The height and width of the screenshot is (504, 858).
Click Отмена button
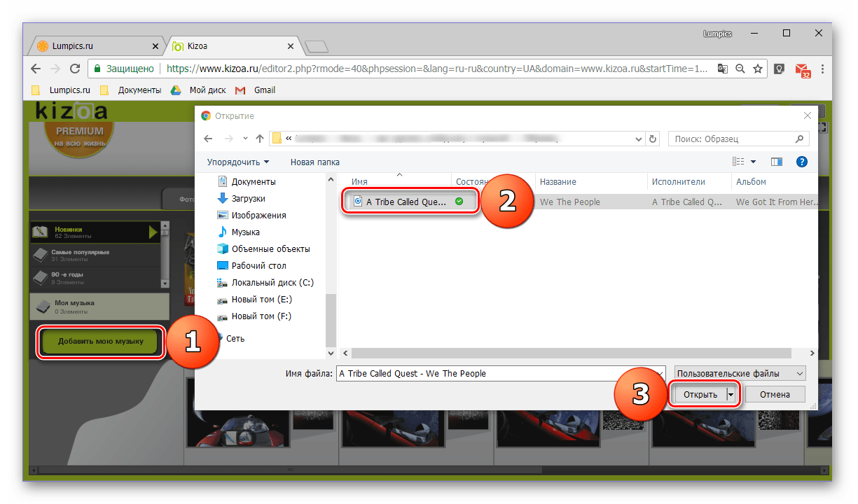tap(775, 395)
